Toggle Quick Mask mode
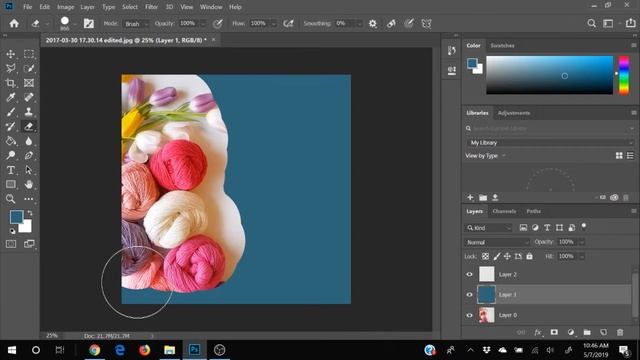The image size is (640, 360). coord(11,244)
